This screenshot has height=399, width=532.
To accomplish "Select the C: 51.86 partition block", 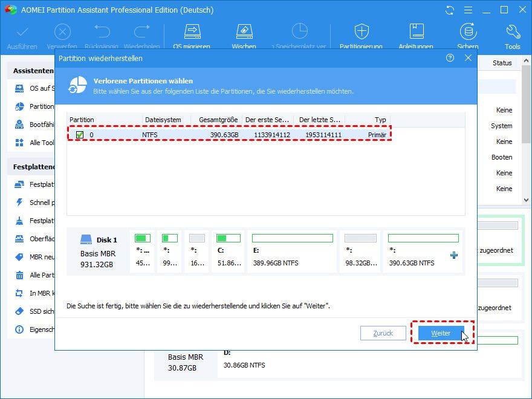I will click(229, 251).
